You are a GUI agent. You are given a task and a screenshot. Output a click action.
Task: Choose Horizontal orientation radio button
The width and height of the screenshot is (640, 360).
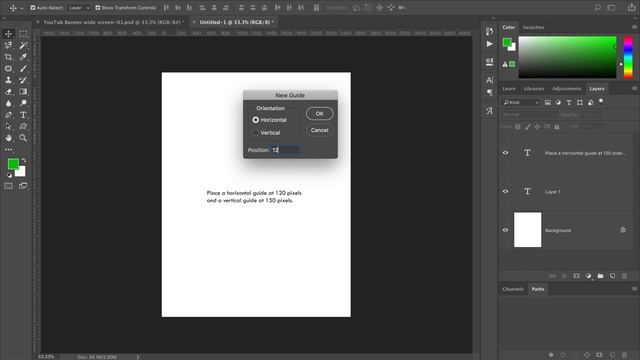coord(256,120)
